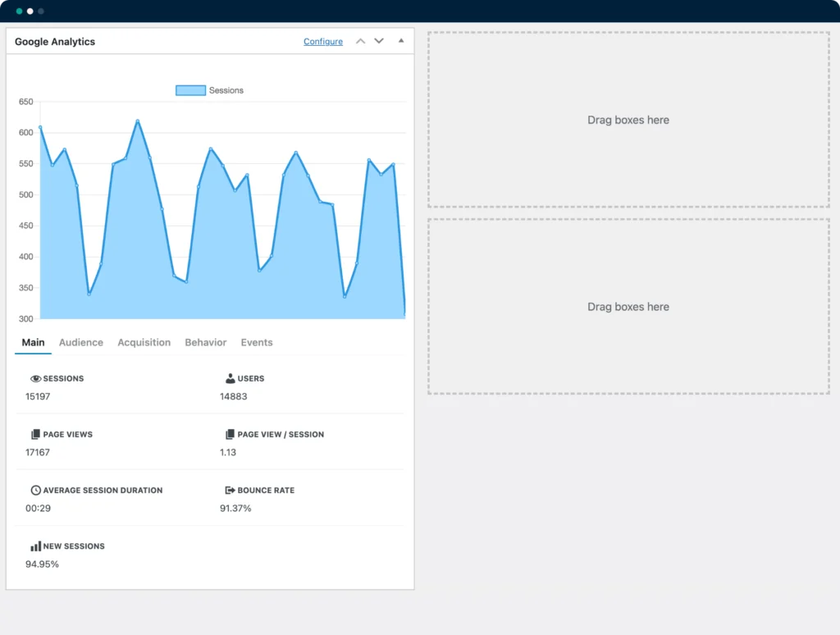The image size is (840, 635).
Task: Move Google Analytics widget down with arrow
Action: click(379, 41)
